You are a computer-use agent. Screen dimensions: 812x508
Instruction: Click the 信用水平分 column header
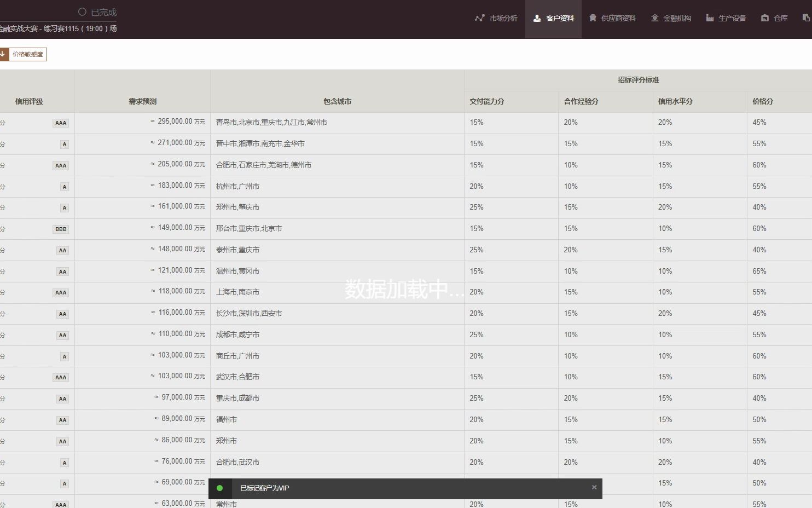[675, 101]
